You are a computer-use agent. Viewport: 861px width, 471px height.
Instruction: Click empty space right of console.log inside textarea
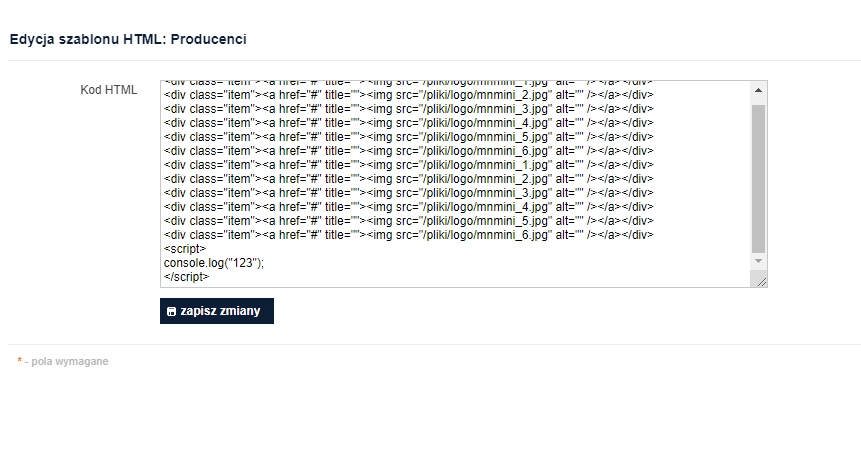pyautogui.click(x=494, y=263)
